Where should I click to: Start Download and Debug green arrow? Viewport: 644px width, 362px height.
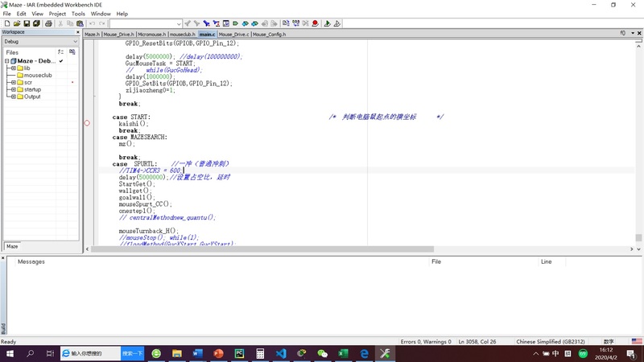tap(327, 23)
